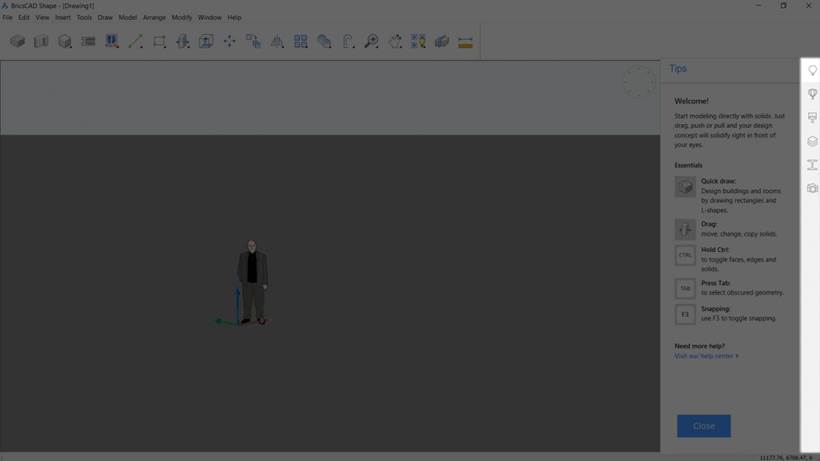Screen dimensions: 820x461
Task: Click the framed picture toolbar icon
Action: [x=206, y=41]
